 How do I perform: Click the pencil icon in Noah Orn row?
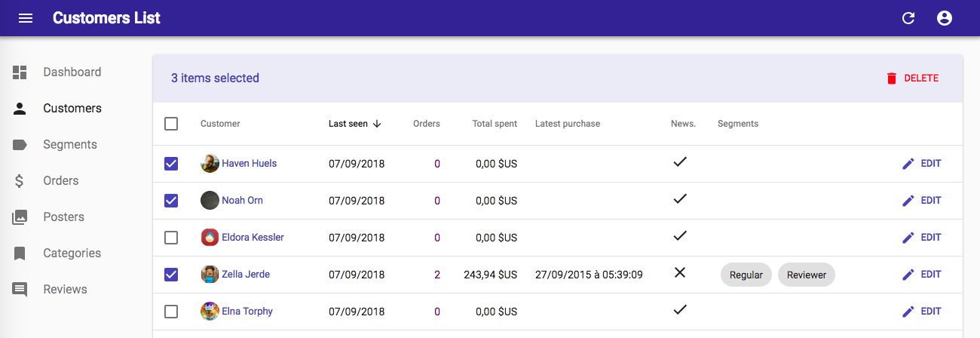coord(908,201)
